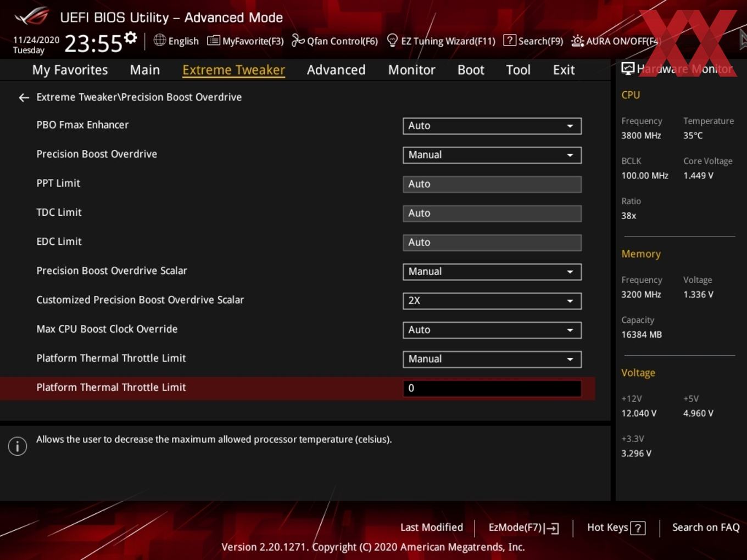Image resolution: width=747 pixels, height=560 pixels.
Task: Open Search on FAQ link
Action: click(x=706, y=528)
